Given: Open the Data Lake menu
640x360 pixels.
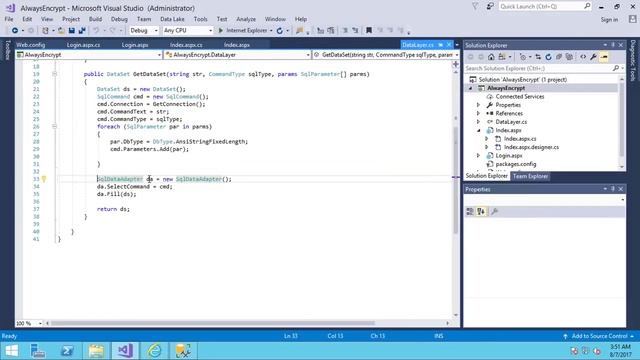Looking at the screenshot, I should point(172,19).
